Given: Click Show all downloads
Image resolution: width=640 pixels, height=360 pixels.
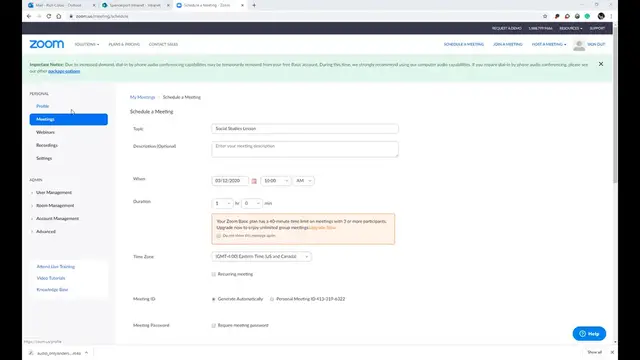Looking at the screenshot, I should 594,352.
